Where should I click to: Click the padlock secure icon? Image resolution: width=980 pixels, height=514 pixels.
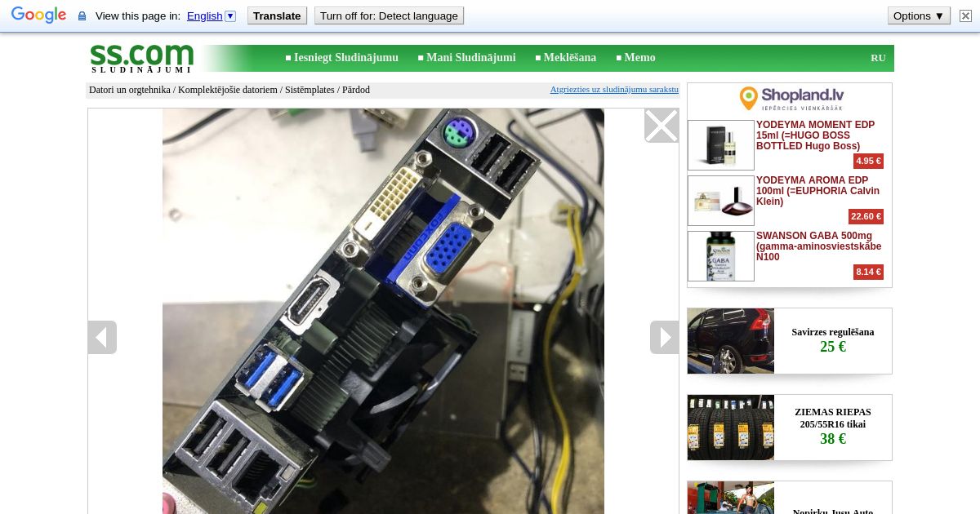(82, 16)
